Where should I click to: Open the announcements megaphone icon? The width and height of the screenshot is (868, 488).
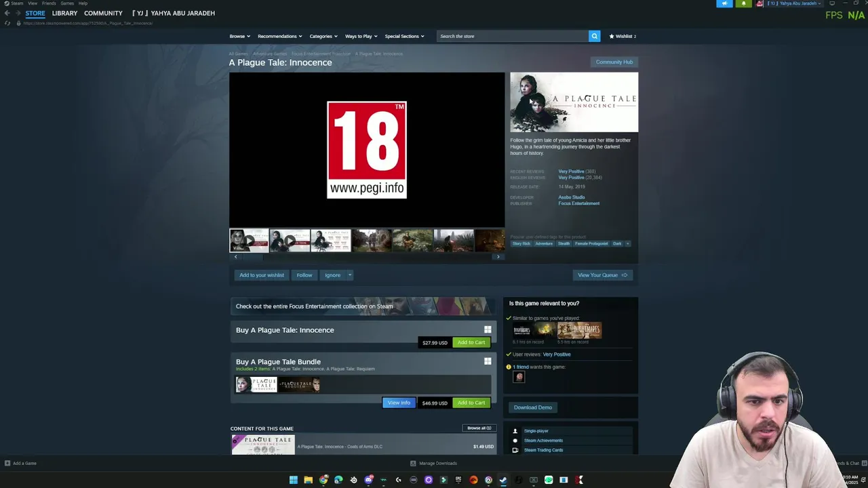[x=724, y=3]
